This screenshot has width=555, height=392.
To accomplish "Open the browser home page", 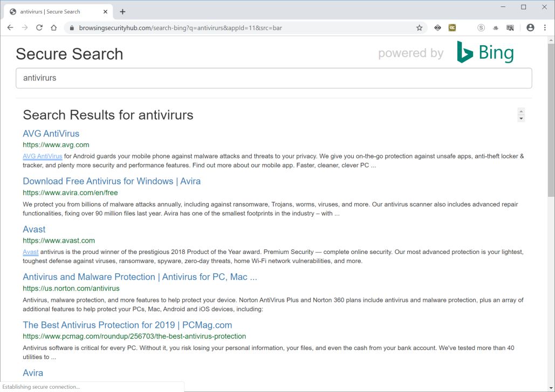I will point(54,27).
